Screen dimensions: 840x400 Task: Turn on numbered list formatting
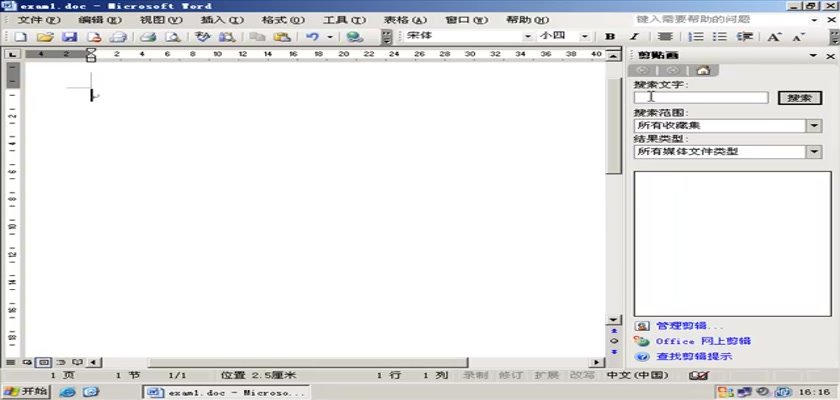(x=695, y=36)
